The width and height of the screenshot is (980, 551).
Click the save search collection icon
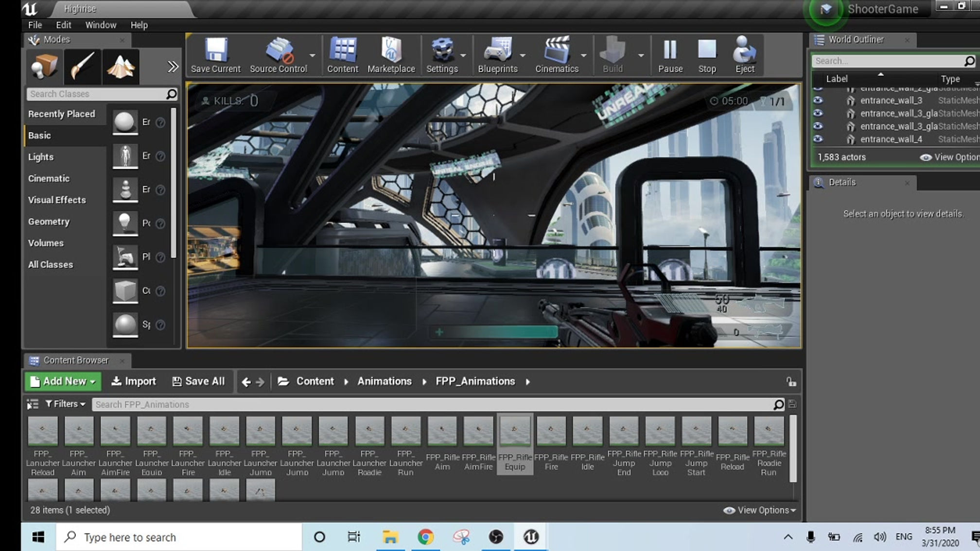tap(792, 404)
